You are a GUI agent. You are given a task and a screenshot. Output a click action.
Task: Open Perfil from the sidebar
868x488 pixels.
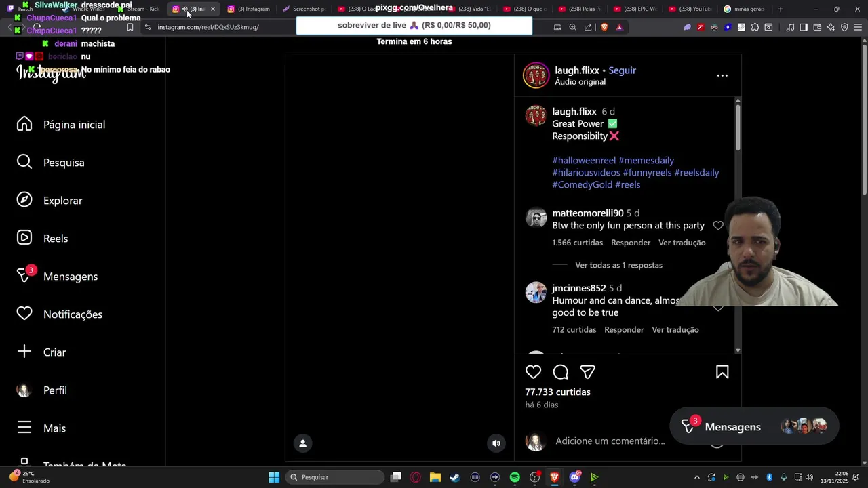55,390
